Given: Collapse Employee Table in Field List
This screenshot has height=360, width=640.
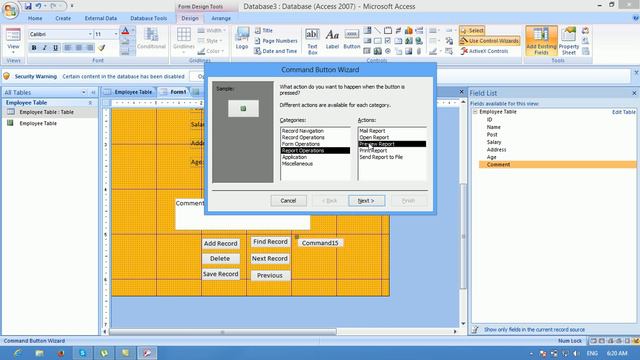Looking at the screenshot, I should 475,111.
